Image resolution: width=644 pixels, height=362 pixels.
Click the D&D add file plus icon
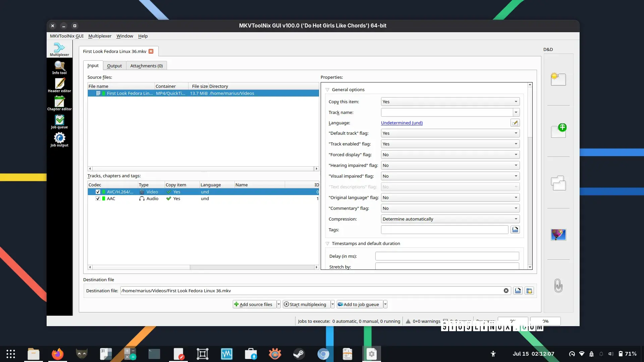tap(559, 131)
